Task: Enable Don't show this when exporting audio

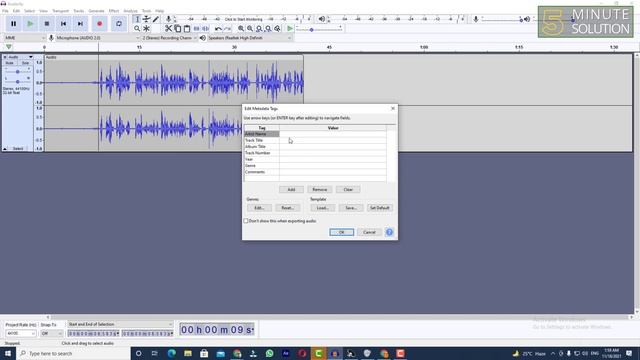Action: click(246, 221)
